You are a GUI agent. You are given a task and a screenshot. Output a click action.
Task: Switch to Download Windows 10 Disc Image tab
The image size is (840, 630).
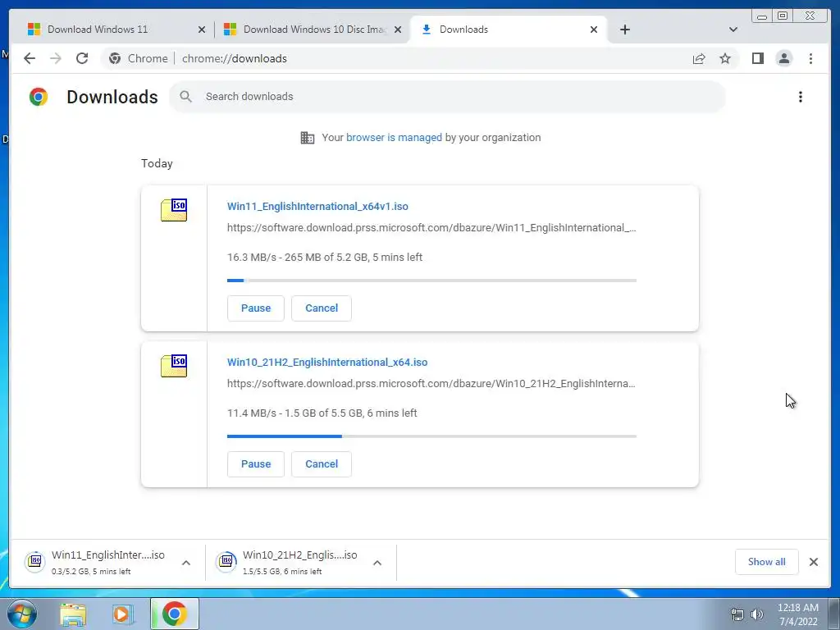click(312, 30)
